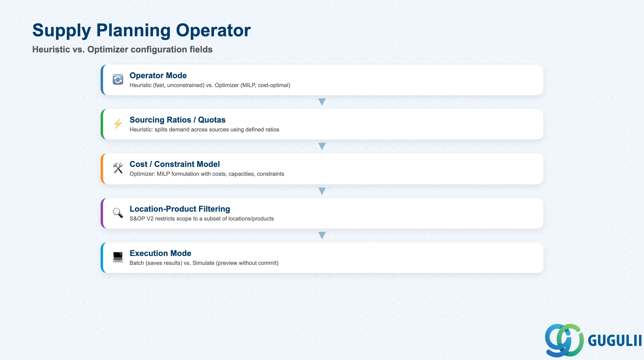Click the magnifying glass filtering icon
Image resolution: width=644 pixels, height=360 pixels.
pyautogui.click(x=118, y=213)
